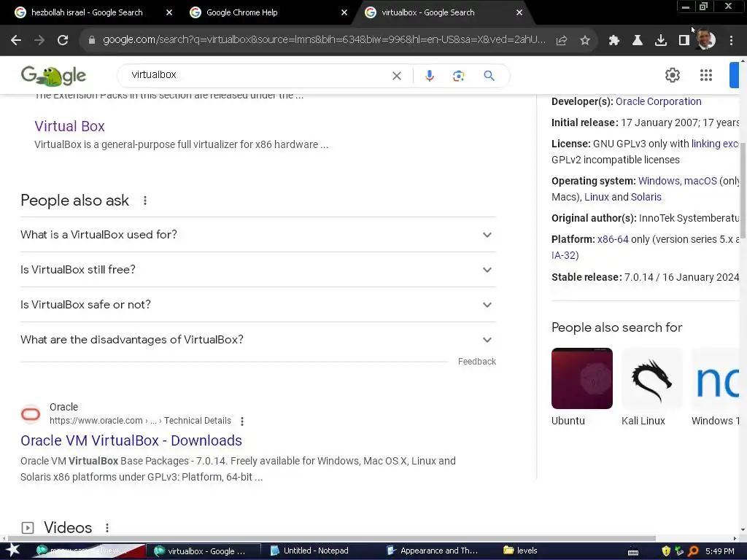Open three-dot menu beside Oracle result
This screenshot has width=747, height=560.
(x=242, y=421)
